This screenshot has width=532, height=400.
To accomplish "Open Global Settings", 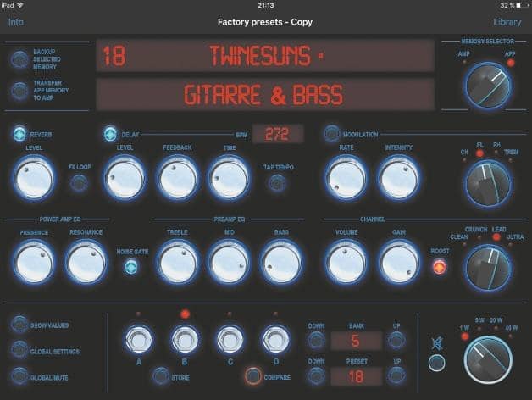I will click(x=19, y=351).
